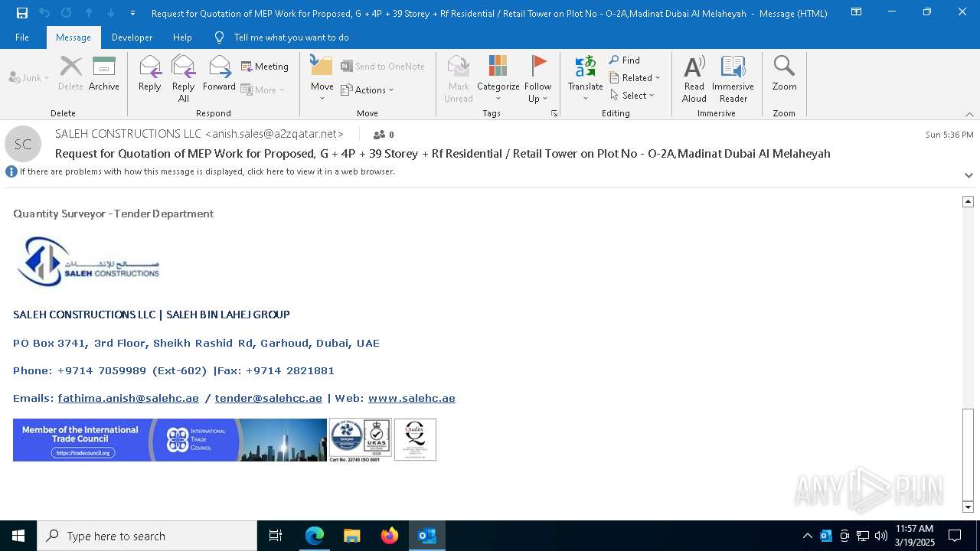Start Read Aloud
The height and width of the screenshot is (551, 980).
[x=694, y=78]
